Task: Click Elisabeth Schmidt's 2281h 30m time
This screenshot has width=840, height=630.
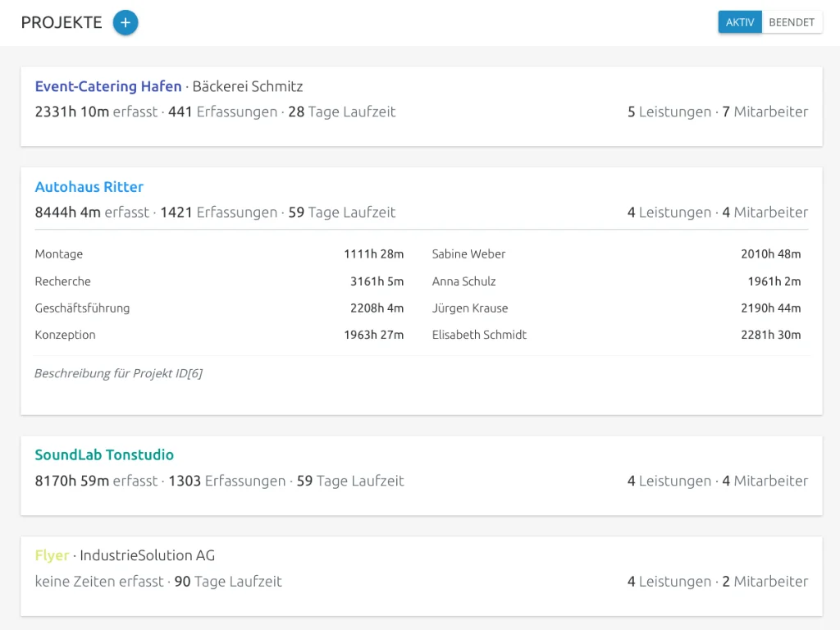Action: 771,335
